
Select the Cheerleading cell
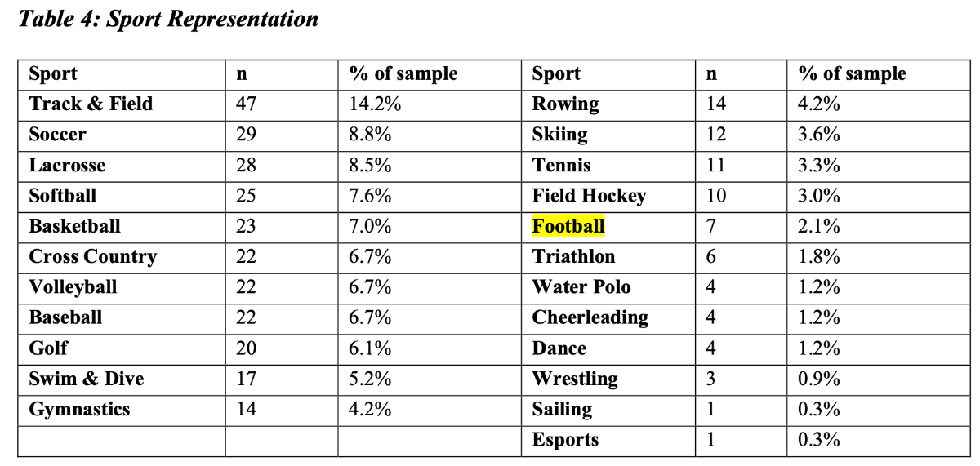click(x=590, y=317)
